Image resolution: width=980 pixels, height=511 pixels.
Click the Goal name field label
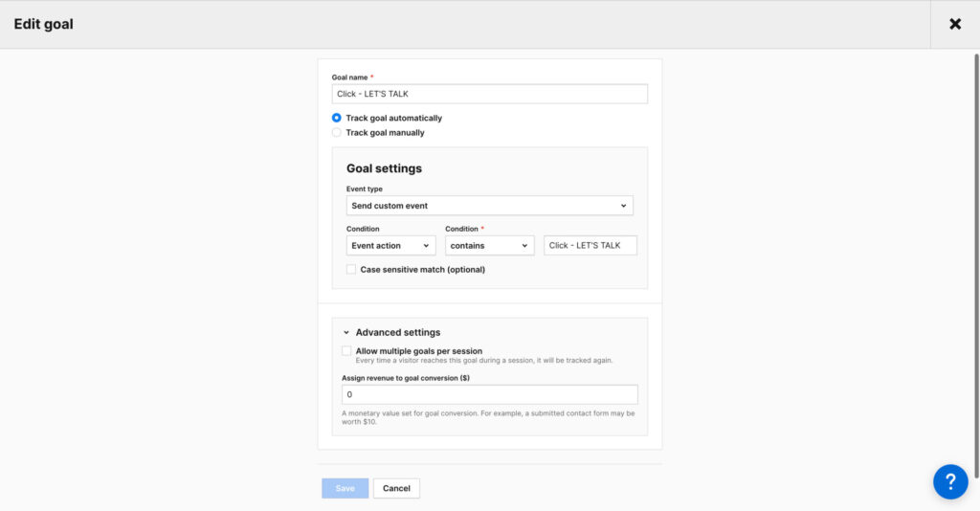click(348, 77)
